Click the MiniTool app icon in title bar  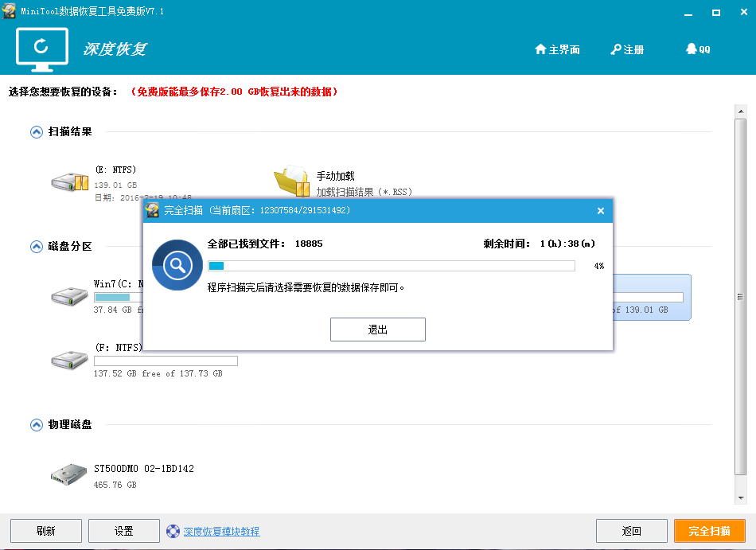tap(9, 10)
